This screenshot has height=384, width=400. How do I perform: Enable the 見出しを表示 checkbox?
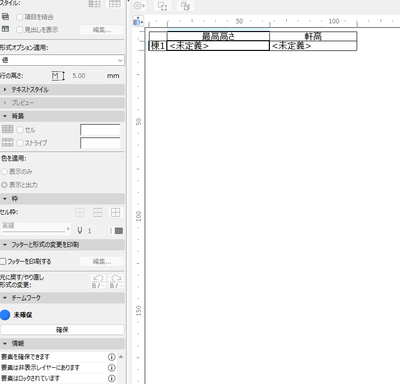20,30
